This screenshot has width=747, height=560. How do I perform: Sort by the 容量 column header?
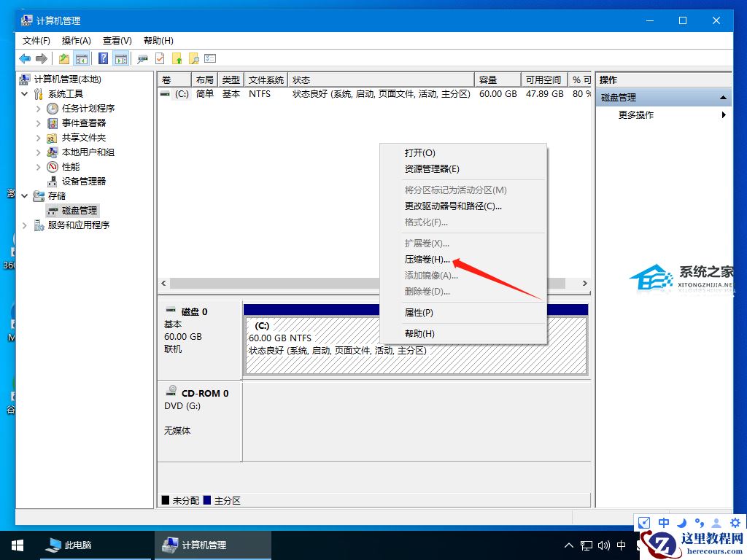pos(498,79)
